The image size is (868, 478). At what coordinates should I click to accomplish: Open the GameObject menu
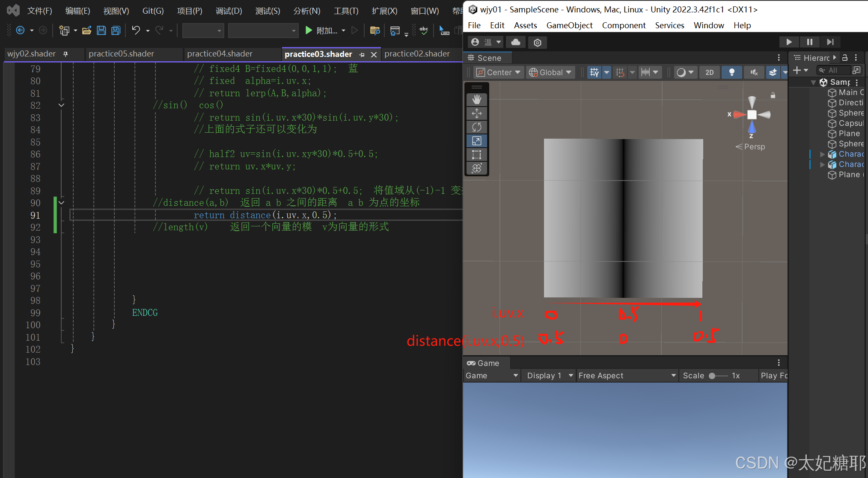pos(569,25)
